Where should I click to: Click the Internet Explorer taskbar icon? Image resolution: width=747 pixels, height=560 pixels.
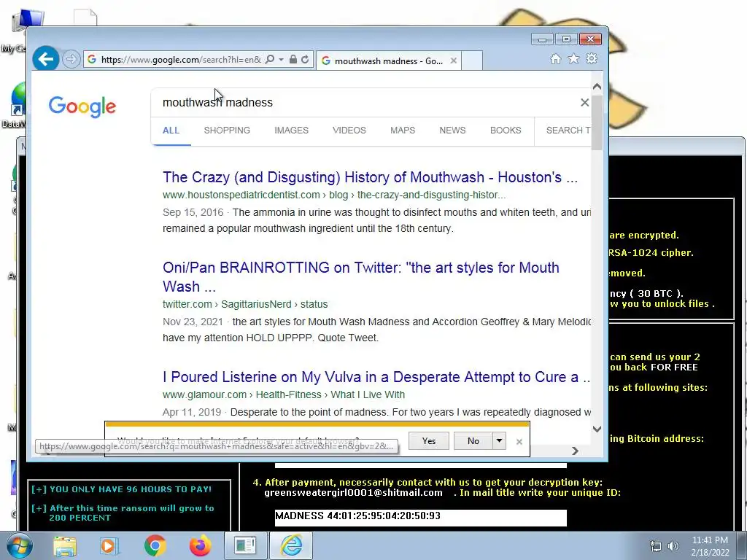click(x=292, y=545)
